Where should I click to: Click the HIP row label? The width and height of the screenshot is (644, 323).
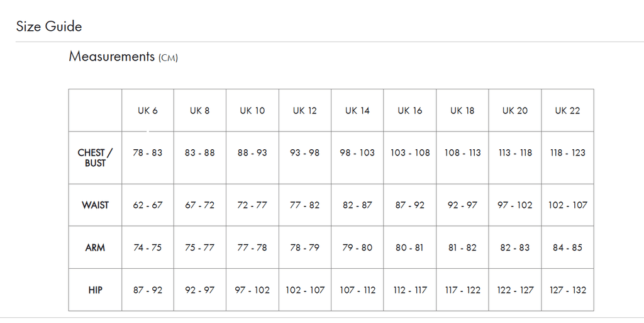point(96,290)
